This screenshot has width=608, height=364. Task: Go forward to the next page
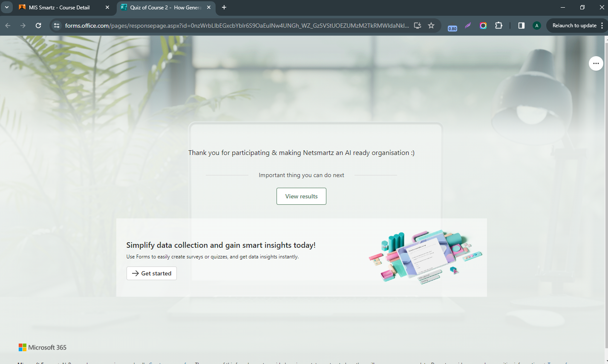coord(23,26)
